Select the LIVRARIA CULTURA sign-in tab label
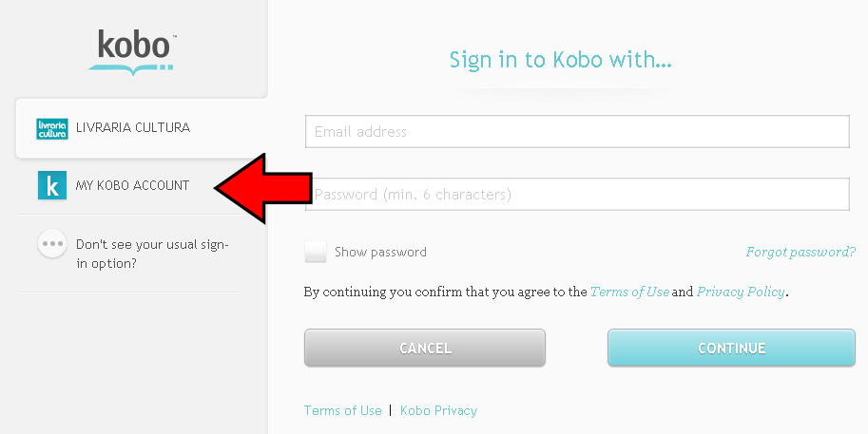868x434 pixels. coord(132,127)
